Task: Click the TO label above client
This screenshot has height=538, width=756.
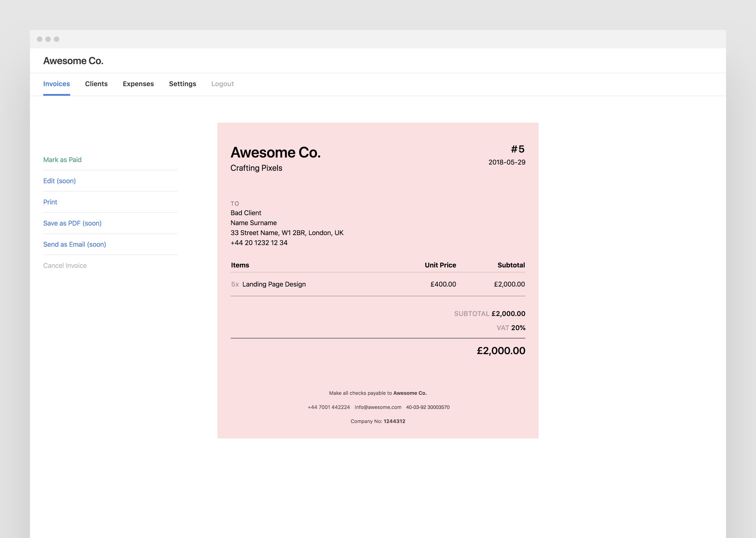Action: coord(235,203)
